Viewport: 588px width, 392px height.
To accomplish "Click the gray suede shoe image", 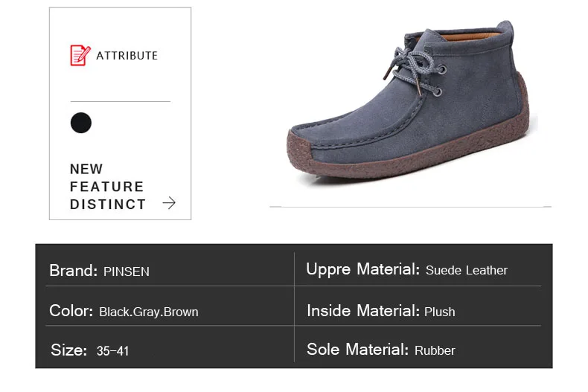I will point(409,103).
